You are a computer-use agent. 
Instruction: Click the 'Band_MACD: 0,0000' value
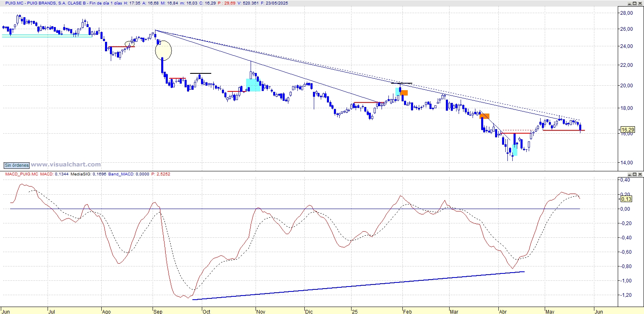129,174
